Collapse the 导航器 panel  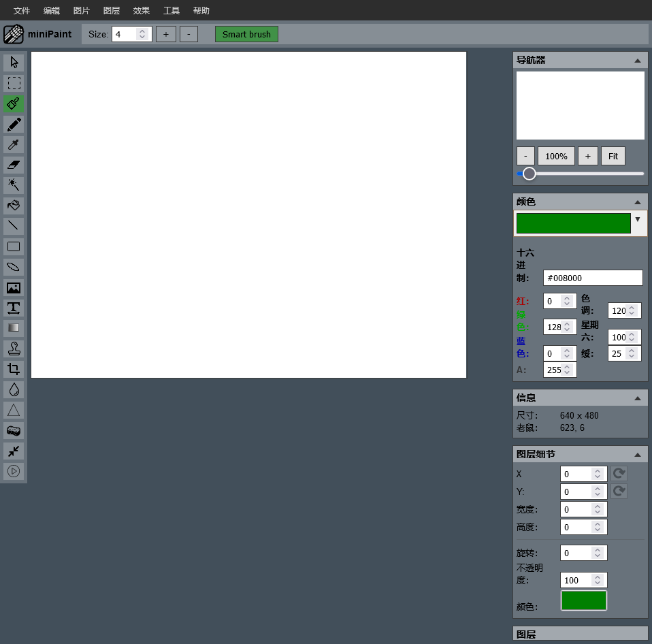pyautogui.click(x=638, y=61)
